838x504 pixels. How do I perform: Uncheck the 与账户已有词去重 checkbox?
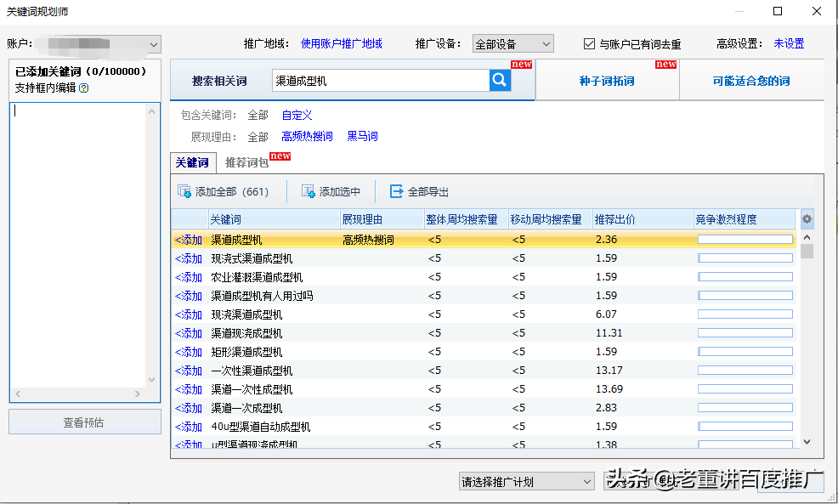588,44
